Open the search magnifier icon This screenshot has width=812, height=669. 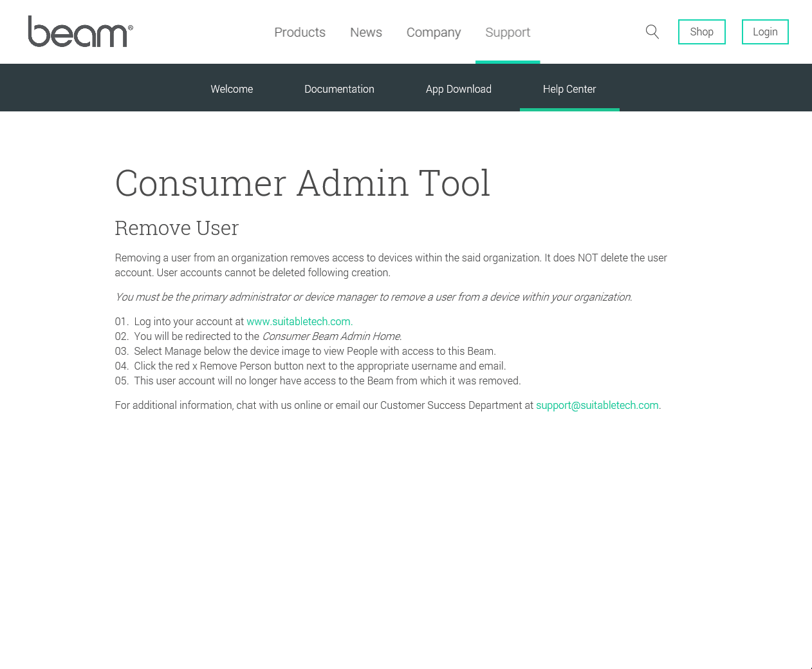[652, 32]
